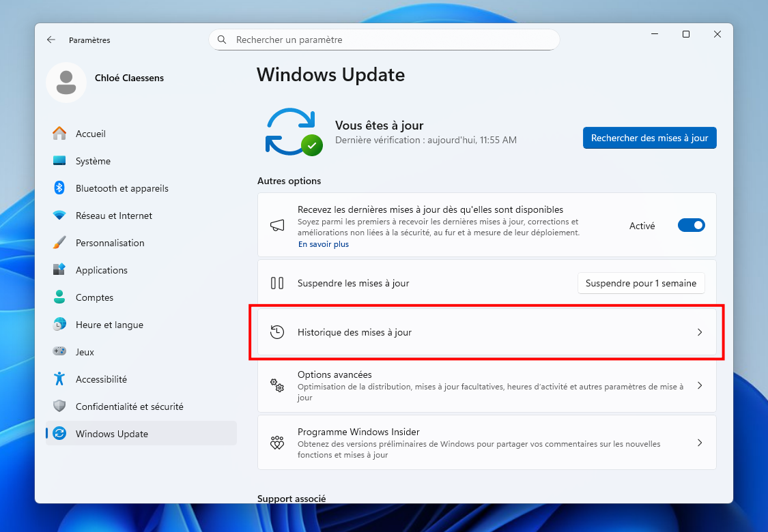Image resolution: width=768 pixels, height=532 pixels.
Task: Click the Rechercher un paramètre search field
Action: [x=389, y=40]
